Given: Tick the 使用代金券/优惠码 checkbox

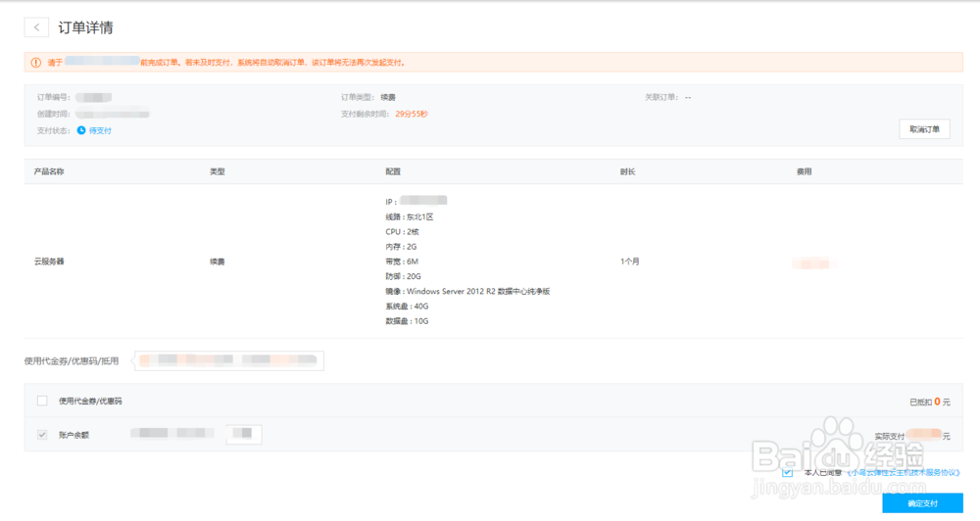Looking at the screenshot, I should 42,402.
